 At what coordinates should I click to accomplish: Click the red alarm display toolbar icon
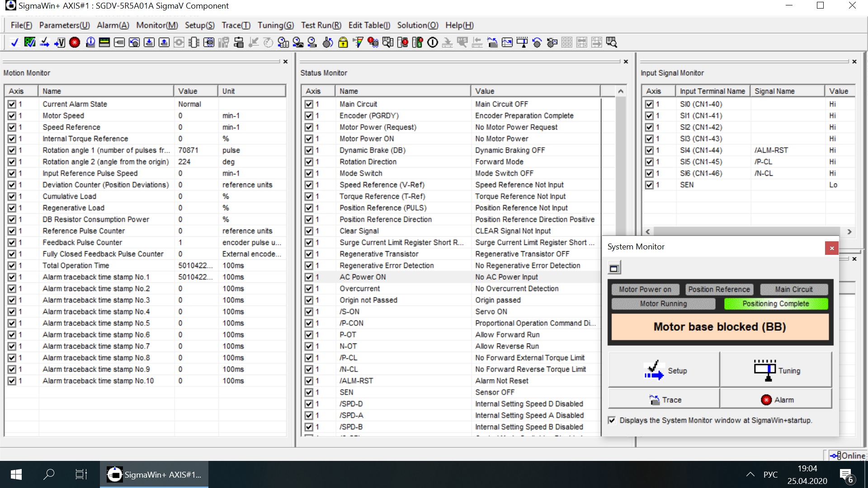[x=75, y=42]
